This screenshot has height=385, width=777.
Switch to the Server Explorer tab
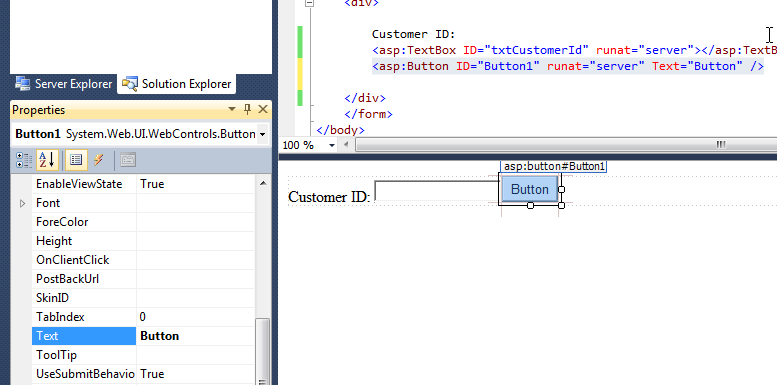point(63,84)
